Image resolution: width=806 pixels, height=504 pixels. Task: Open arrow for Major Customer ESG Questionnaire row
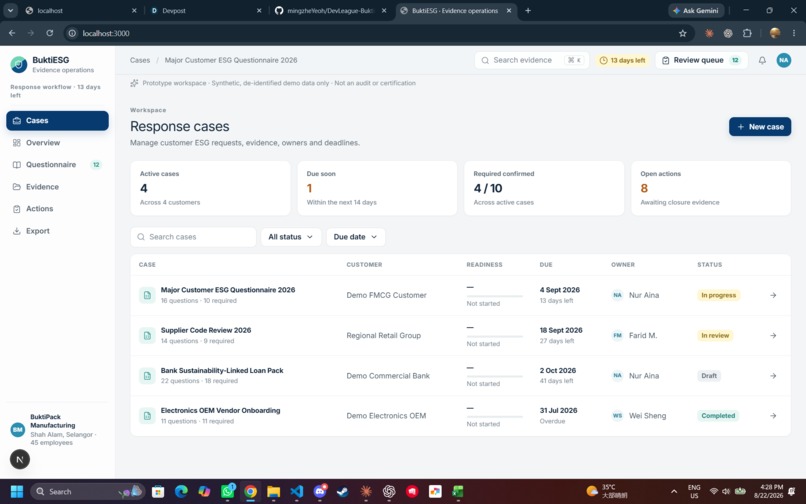pyautogui.click(x=773, y=295)
